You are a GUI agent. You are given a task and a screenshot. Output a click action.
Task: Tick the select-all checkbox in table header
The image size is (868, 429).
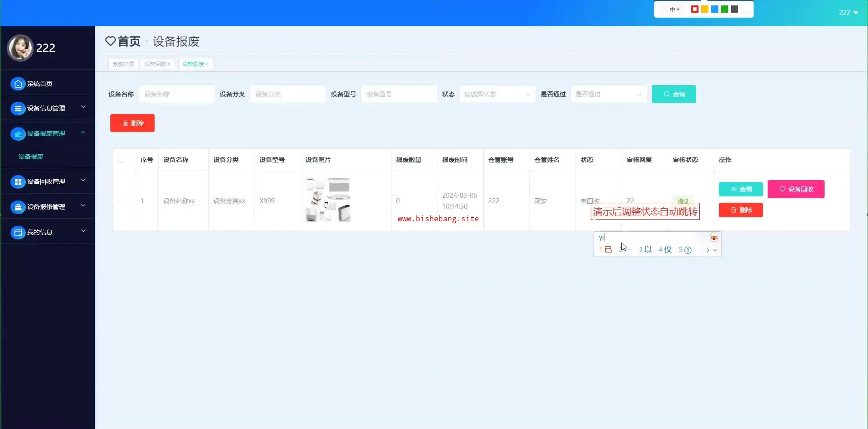121,160
